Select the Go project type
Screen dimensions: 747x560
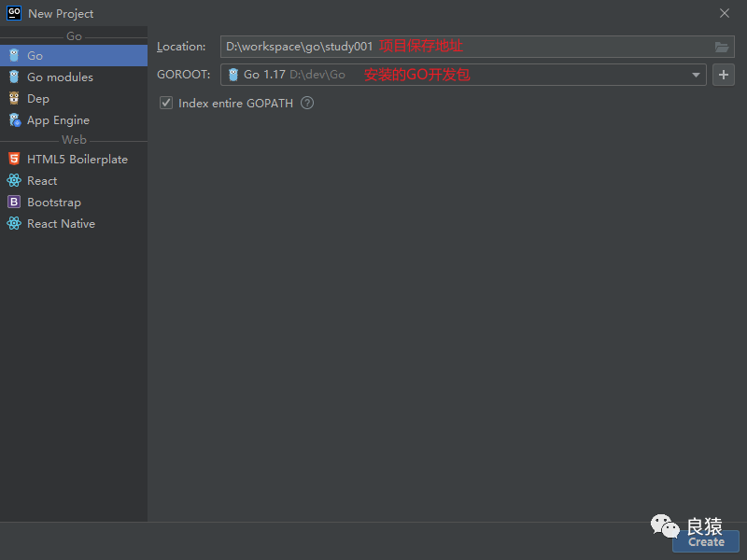(74, 56)
